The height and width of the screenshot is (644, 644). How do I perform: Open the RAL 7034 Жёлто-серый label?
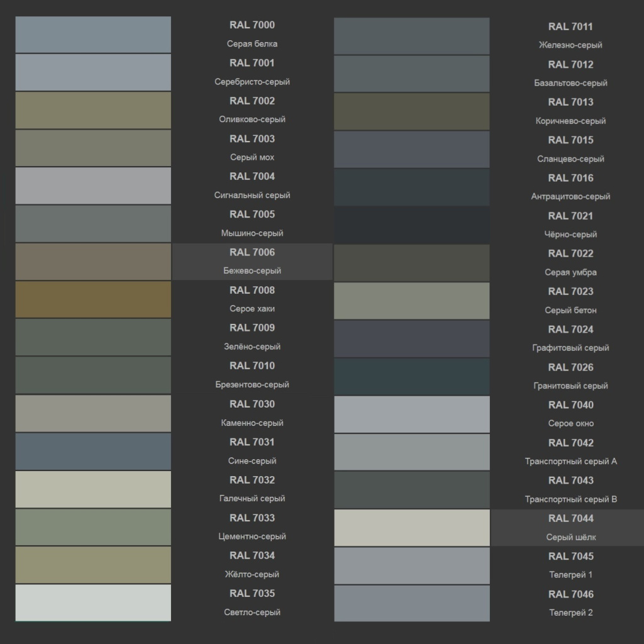coord(252,565)
